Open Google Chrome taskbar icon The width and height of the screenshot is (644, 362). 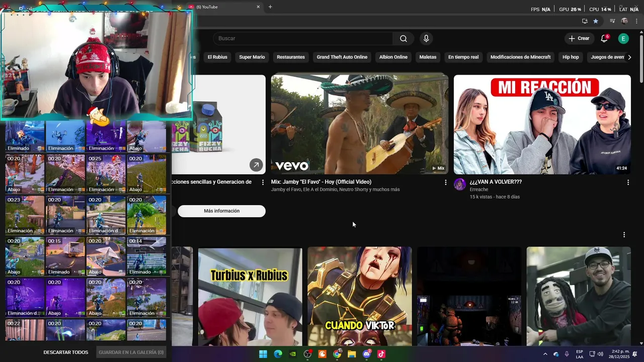337,354
